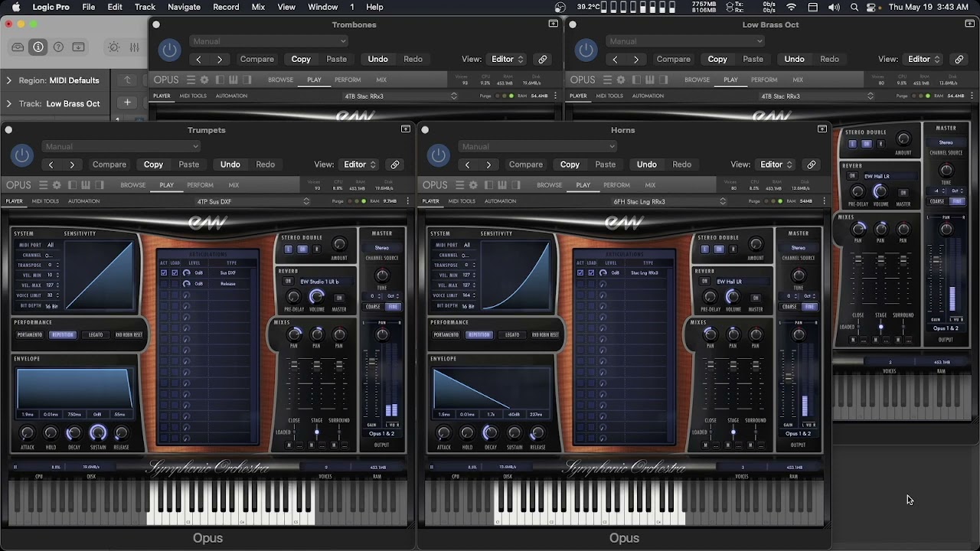Open Automation tab in Horns Opus

click(500, 201)
